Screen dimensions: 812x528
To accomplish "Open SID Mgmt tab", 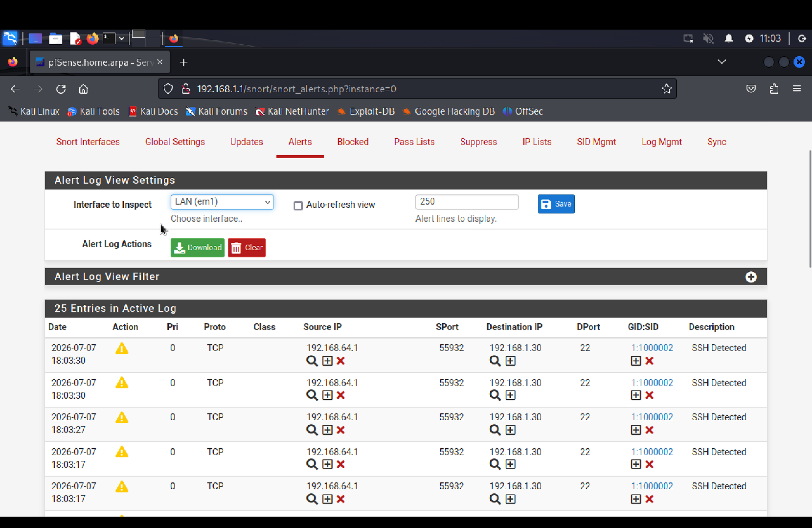I will (596, 142).
